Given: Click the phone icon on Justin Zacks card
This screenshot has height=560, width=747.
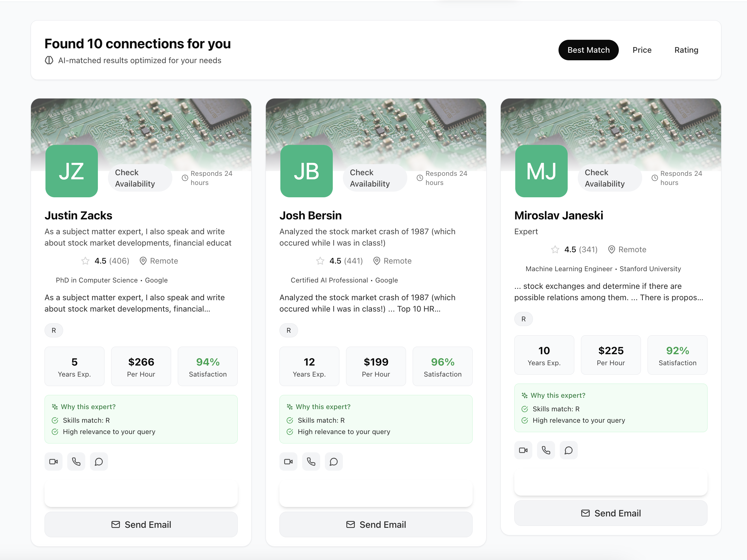Looking at the screenshot, I should (76, 462).
